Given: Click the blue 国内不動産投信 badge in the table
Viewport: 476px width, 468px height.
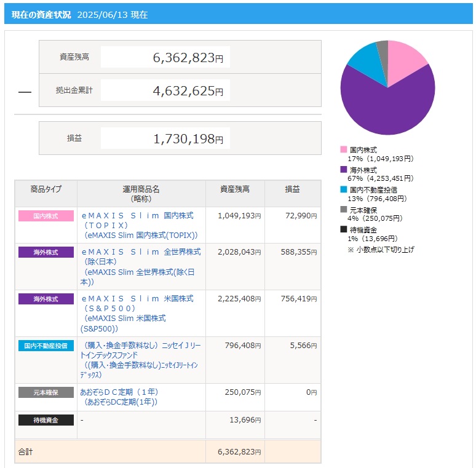Looking at the screenshot, I should pos(46,346).
